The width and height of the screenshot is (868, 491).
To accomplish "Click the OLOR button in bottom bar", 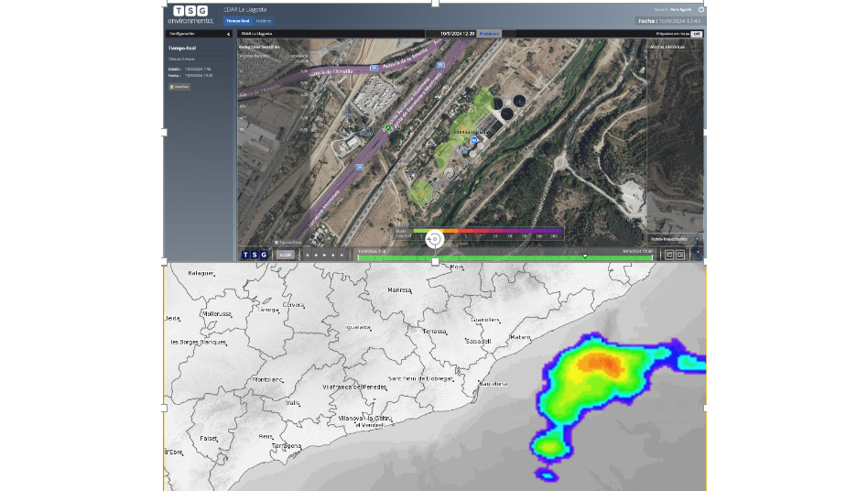I will pos(286,255).
